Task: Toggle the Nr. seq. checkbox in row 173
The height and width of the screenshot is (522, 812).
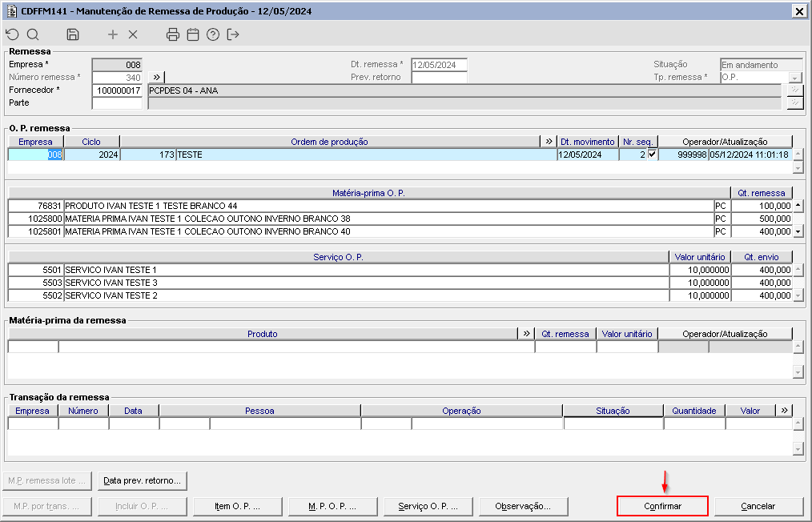Action: [x=652, y=155]
